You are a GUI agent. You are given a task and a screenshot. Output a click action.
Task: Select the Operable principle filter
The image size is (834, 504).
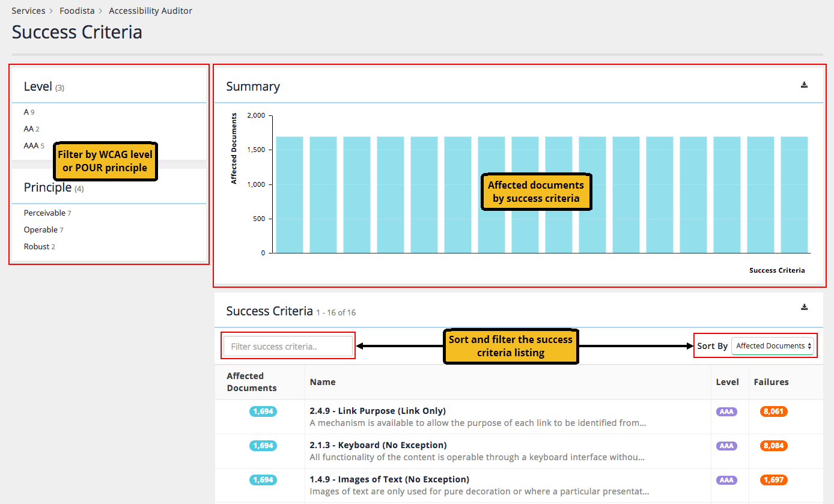click(x=41, y=230)
